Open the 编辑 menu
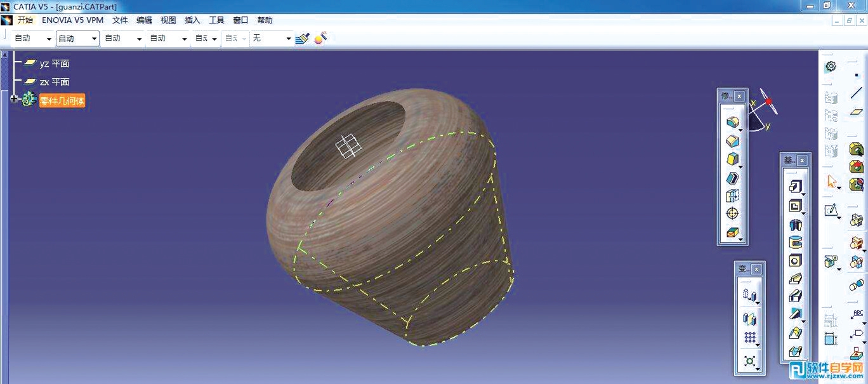 144,20
